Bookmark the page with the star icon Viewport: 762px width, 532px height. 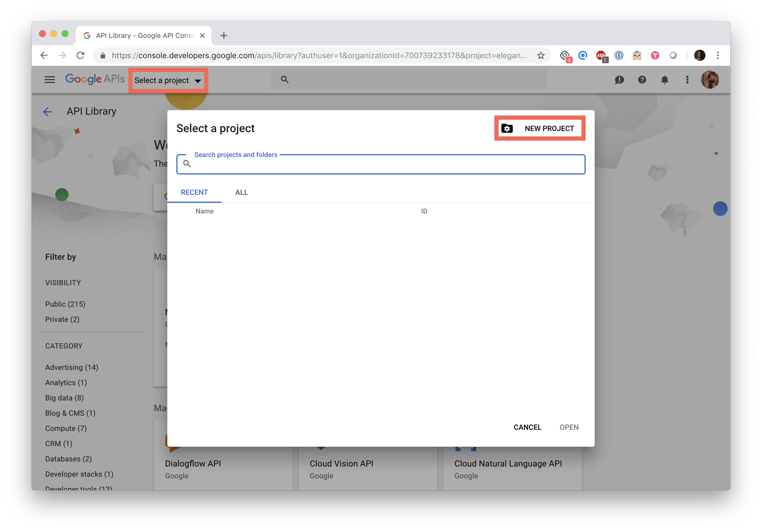[x=541, y=55]
